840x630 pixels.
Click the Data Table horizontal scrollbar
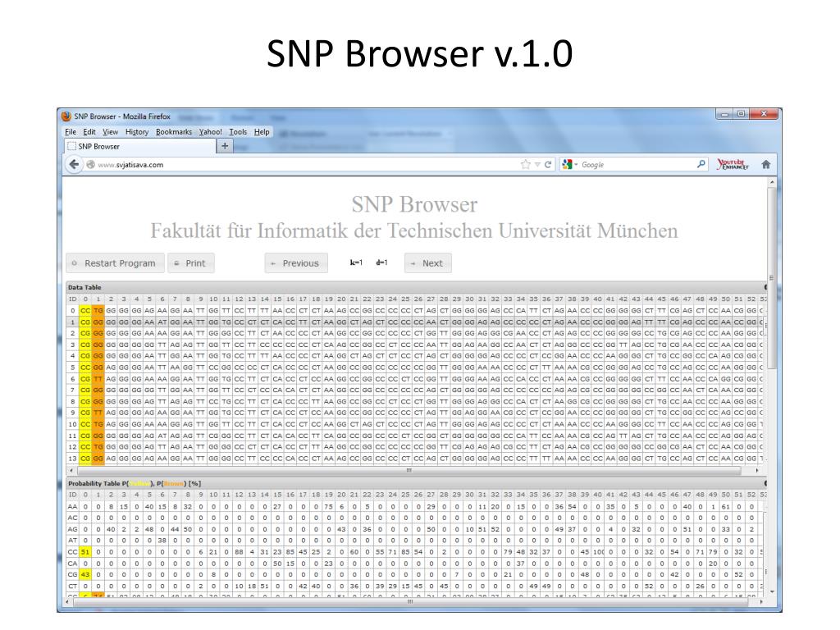pyautogui.click(x=409, y=470)
